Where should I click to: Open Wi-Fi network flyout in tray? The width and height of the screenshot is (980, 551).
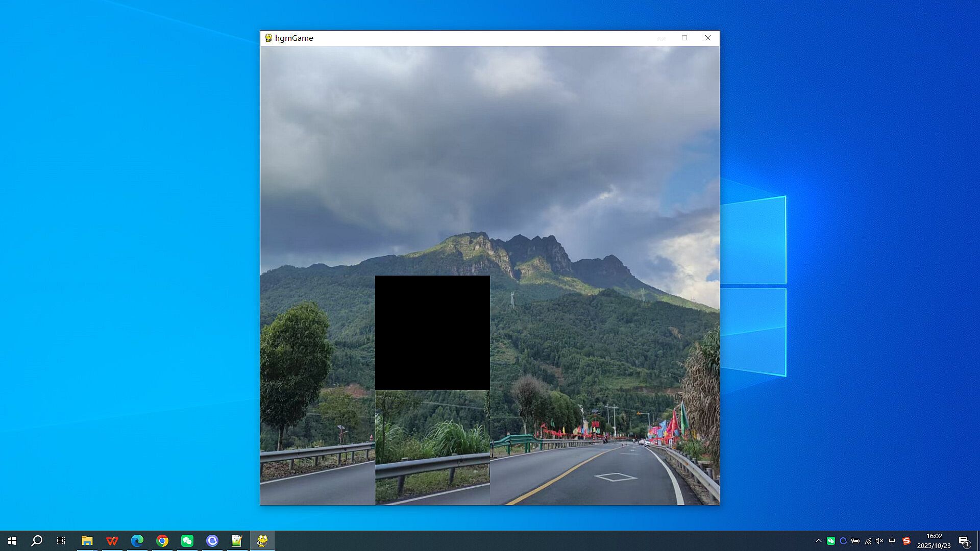[x=868, y=541]
